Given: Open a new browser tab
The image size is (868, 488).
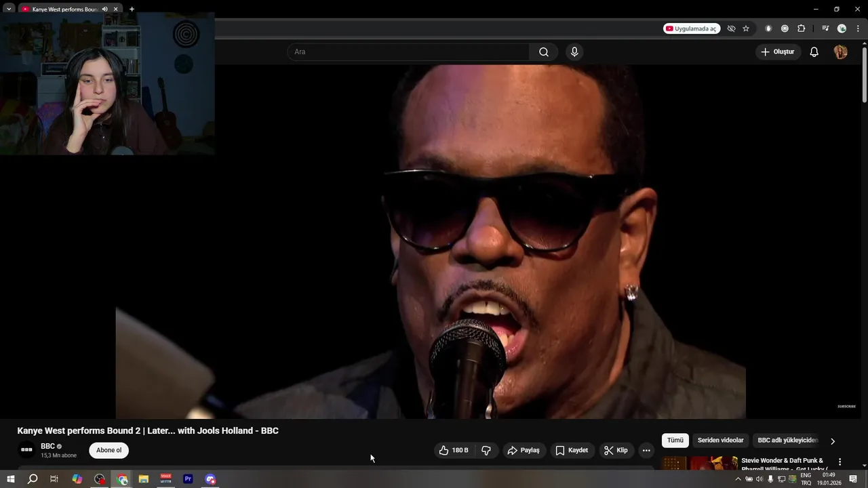Looking at the screenshot, I should 132,9.
